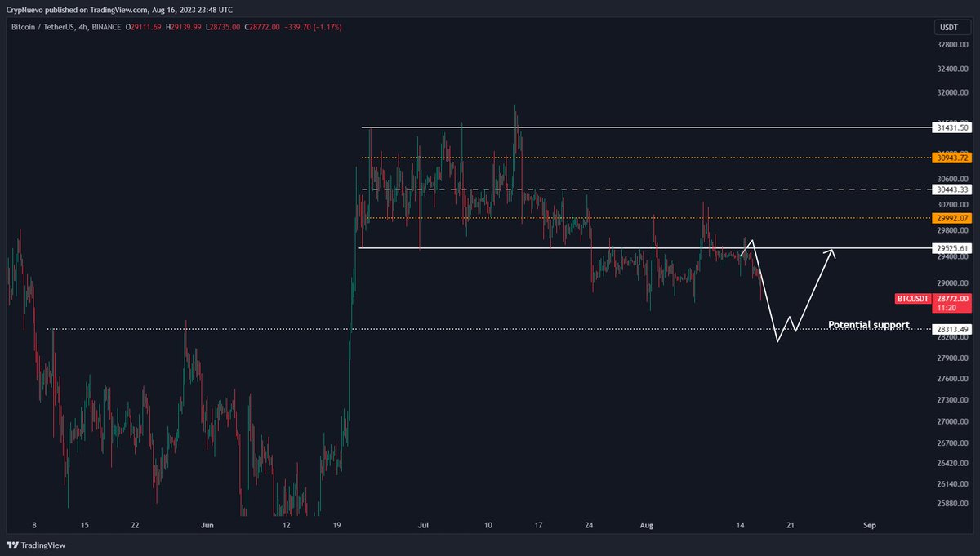Viewport: 980px width, 556px height.
Task: Click the 25880.00 price axis tick
Action: (x=953, y=503)
